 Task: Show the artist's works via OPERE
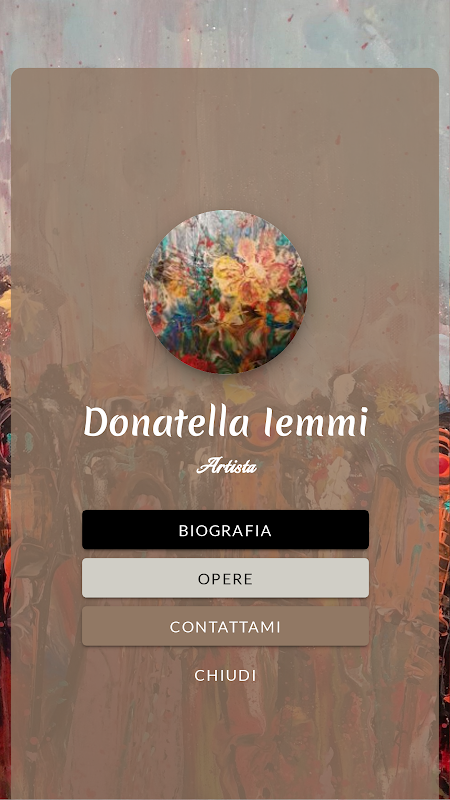click(x=225, y=578)
